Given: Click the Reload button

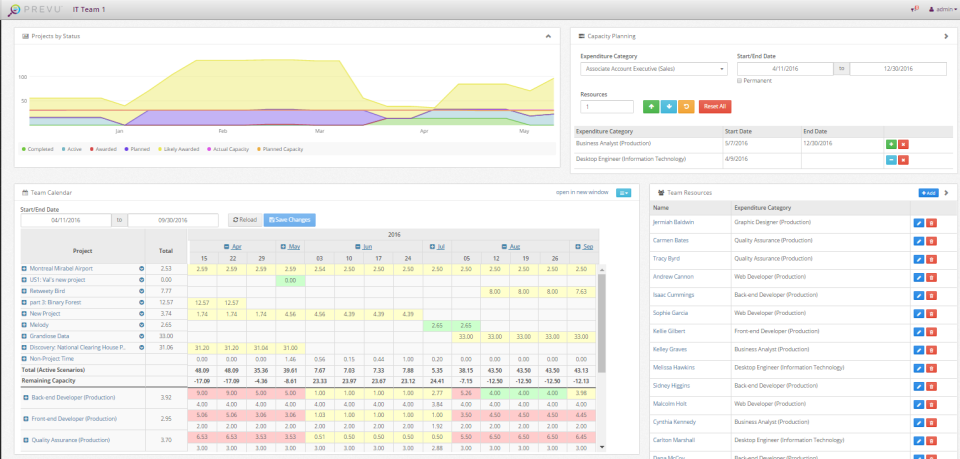Looking at the screenshot, I should (244, 220).
